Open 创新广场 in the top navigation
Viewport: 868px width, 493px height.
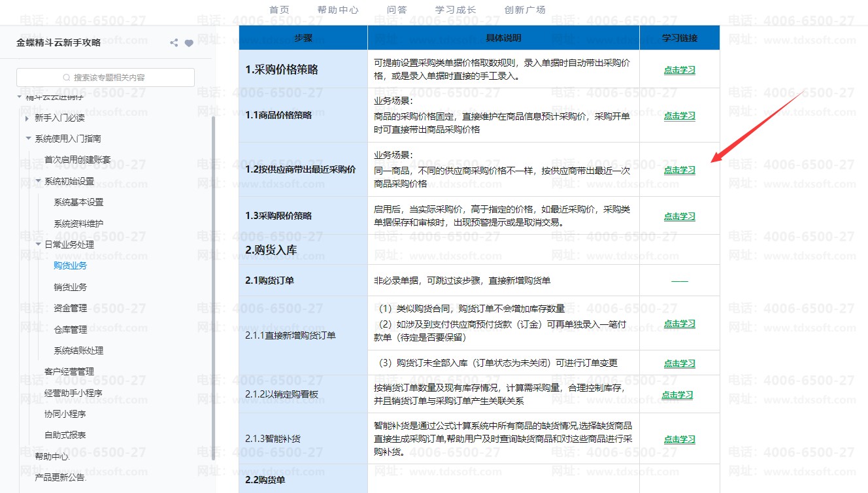[x=525, y=10]
